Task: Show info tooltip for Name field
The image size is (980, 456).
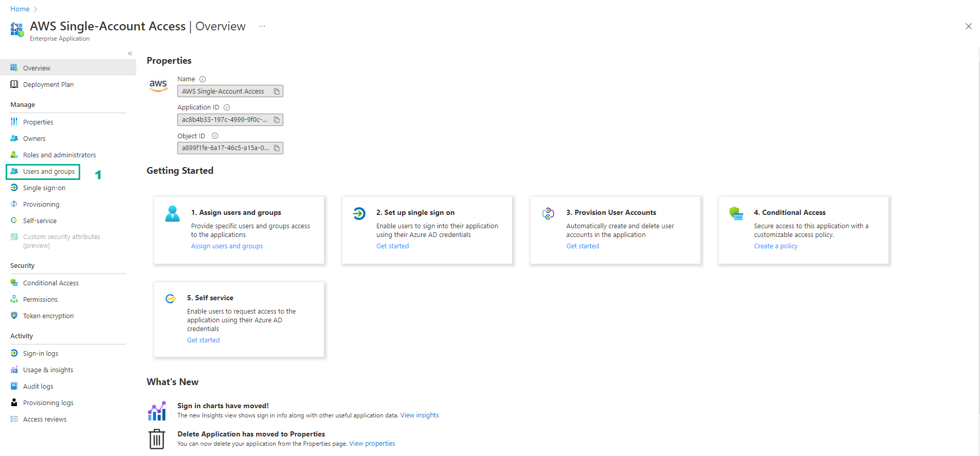Action: (x=203, y=79)
